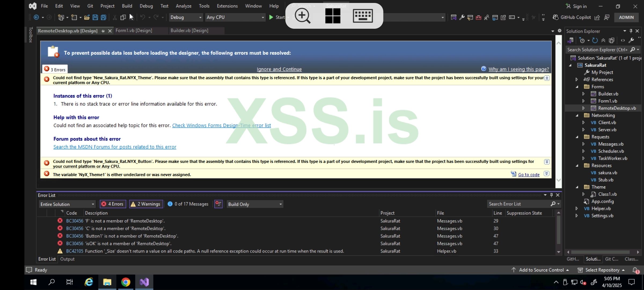Toggle the 0 of 17 Messages filter
The width and height of the screenshot is (644, 290).
tap(188, 204)
